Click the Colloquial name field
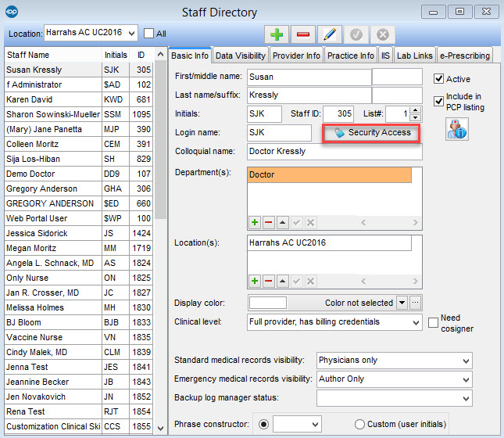This screenshot has height=438, width=504. point(334,151)
